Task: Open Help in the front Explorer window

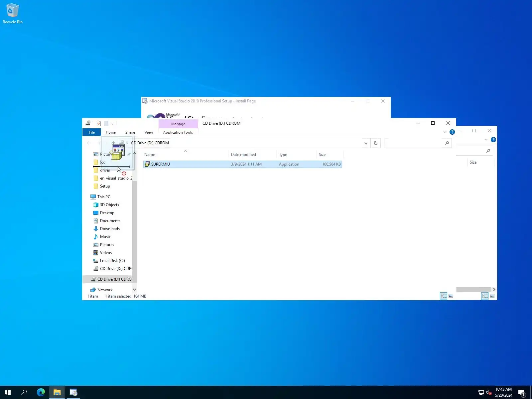Action: tap(452, 132)
